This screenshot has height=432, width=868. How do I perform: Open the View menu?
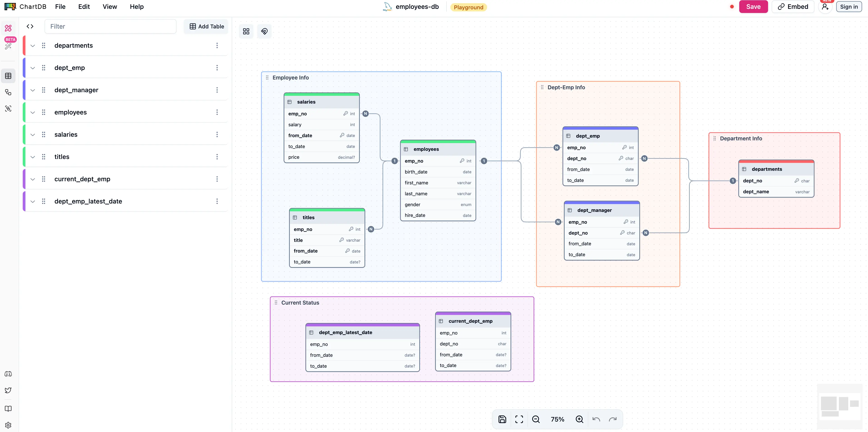point(109,7)
